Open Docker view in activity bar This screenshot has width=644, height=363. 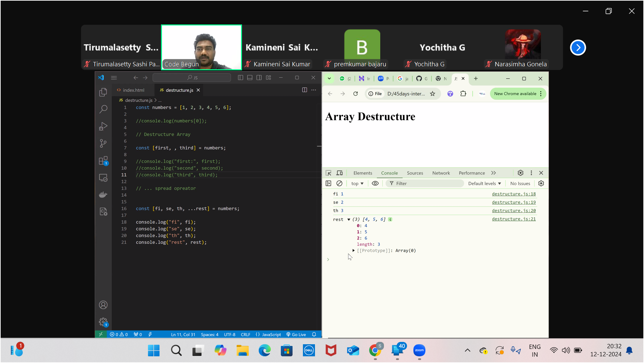coord(103,195)
